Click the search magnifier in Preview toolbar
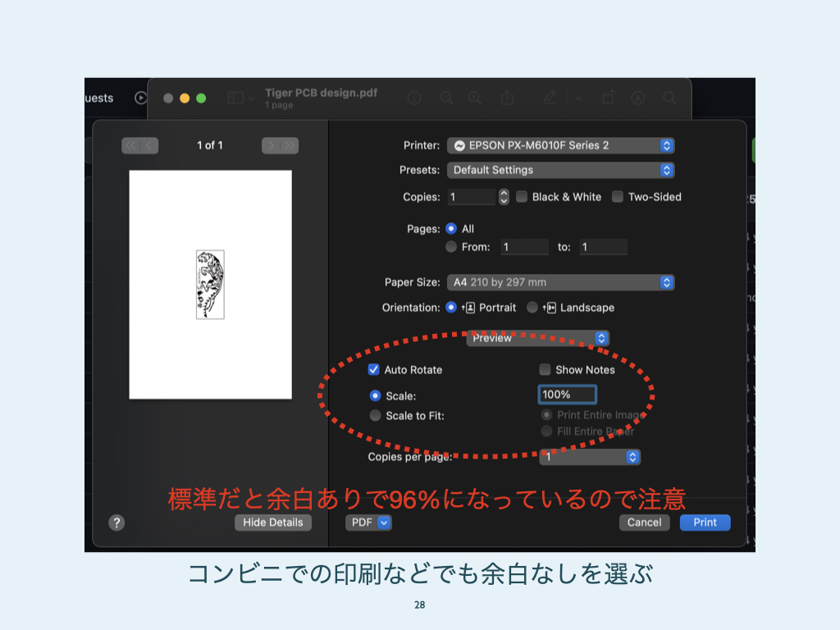840x630 pixels. [669, 98]
